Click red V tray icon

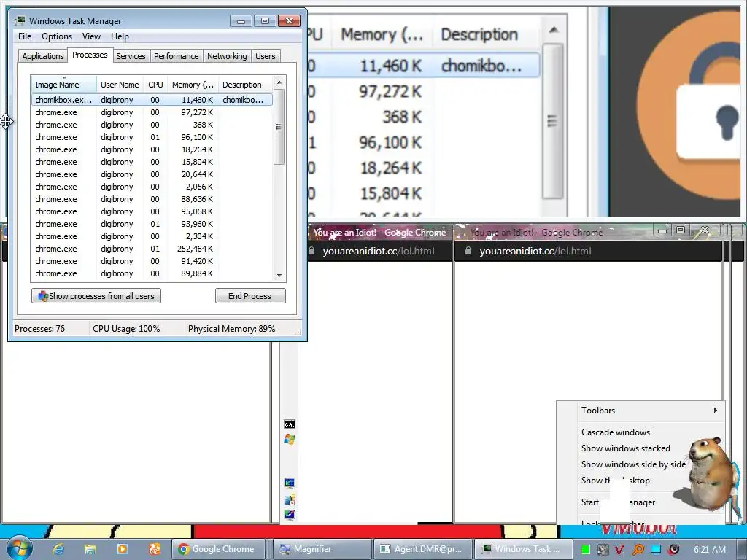[620, 550]
